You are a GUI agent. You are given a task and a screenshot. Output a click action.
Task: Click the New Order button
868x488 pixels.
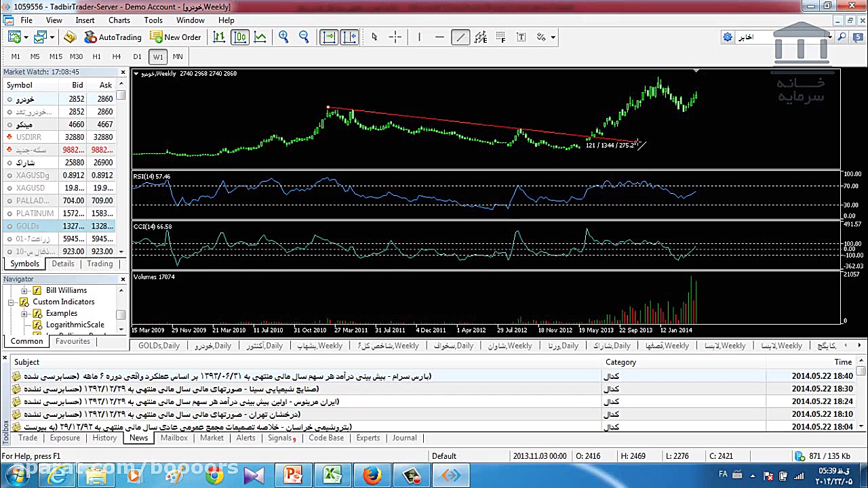click(176, 37)
